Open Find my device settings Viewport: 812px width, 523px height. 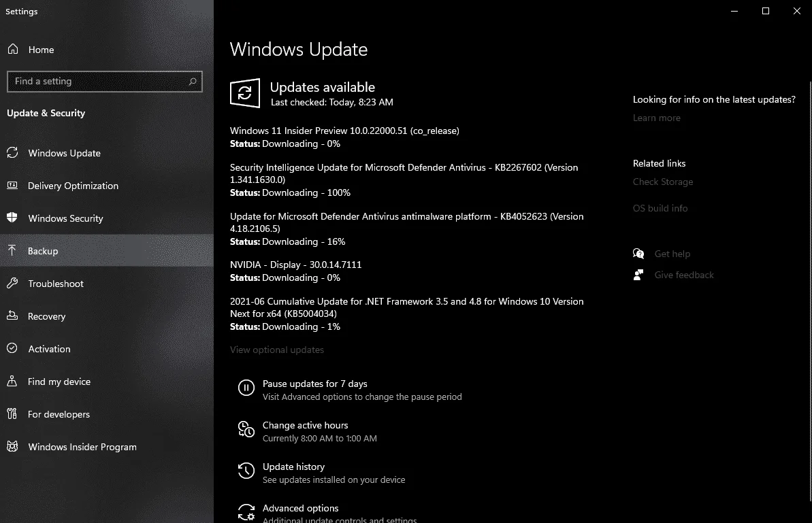107,382
